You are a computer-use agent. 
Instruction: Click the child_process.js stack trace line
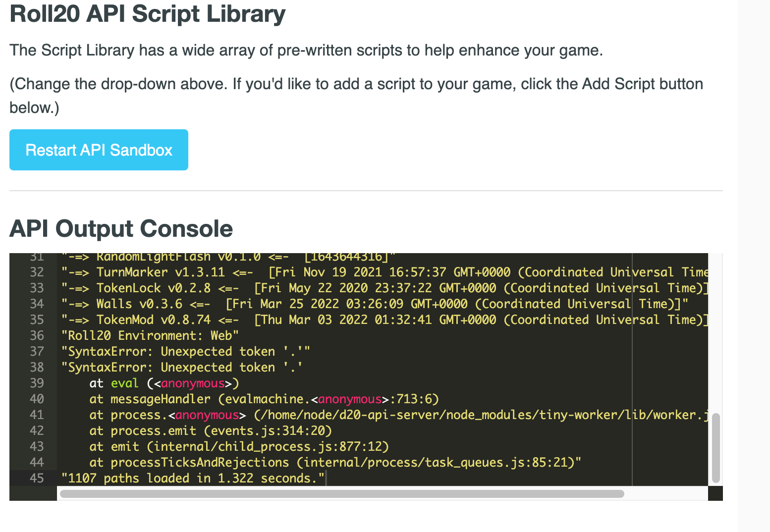(x=239, y=446)
